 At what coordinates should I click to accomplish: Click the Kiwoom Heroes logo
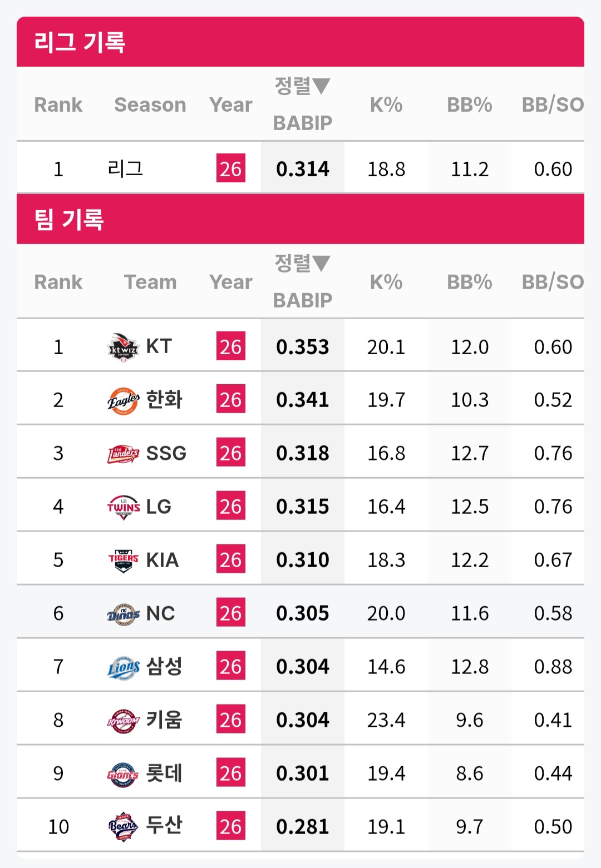tap(123, 721)
